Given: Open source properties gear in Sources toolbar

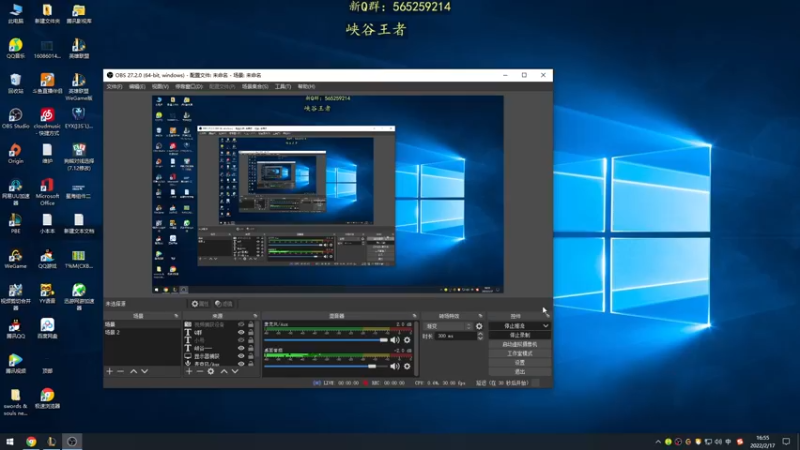Looking at the screenshot, I should pyautogui.click(x=211, y=371).
